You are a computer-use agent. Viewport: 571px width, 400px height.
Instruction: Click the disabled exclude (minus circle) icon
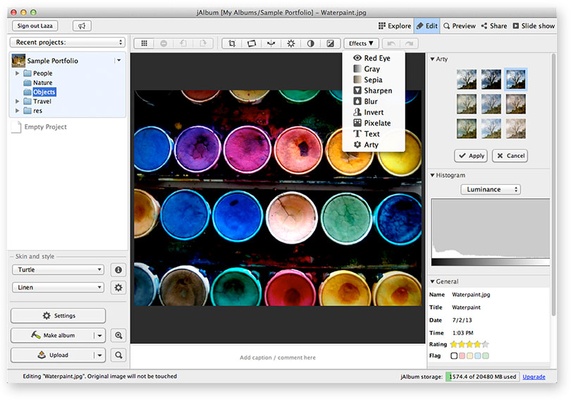tap(164, 43)
